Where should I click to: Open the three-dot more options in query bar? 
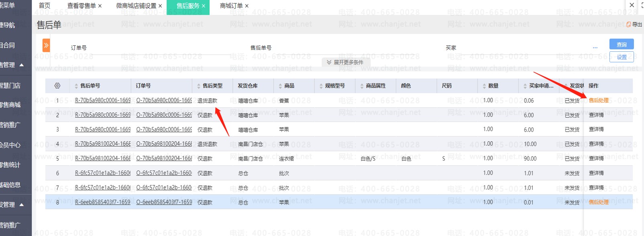(595, 48)
